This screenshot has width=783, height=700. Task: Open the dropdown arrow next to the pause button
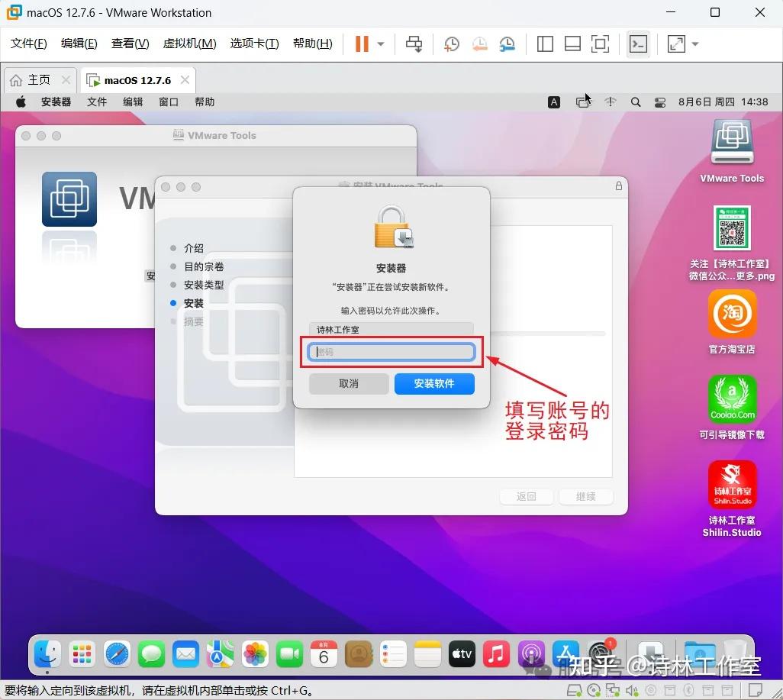click(381, 44)
